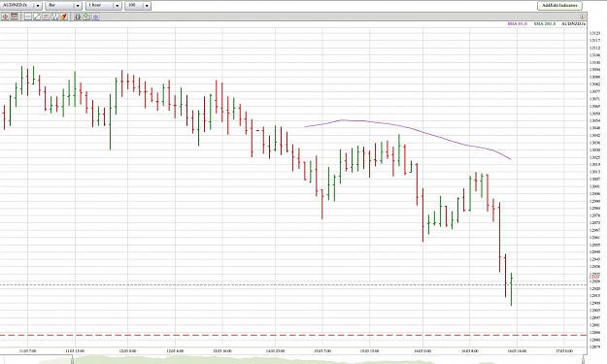Click the SMA 65,0 legend label
Screen dimensions: 607x364
pyautogui.click(x=518, y=24)
